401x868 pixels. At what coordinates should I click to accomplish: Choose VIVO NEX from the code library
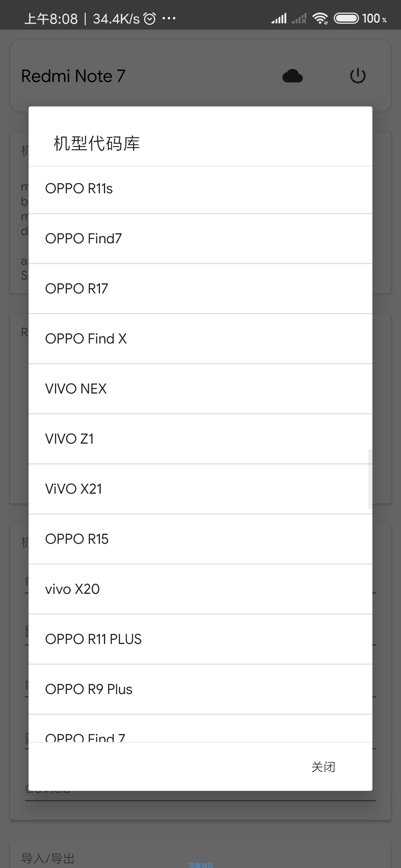click(200, 389)
